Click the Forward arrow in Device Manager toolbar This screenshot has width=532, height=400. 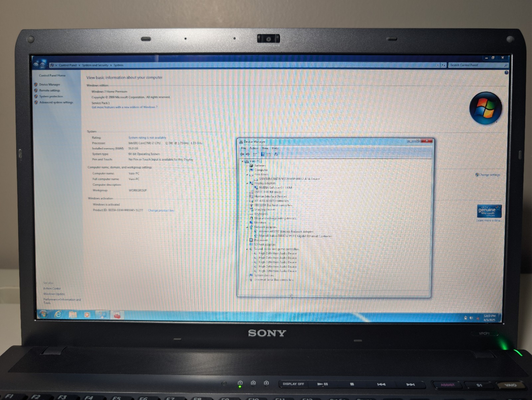pyautogui.click(x=248, y=154)
